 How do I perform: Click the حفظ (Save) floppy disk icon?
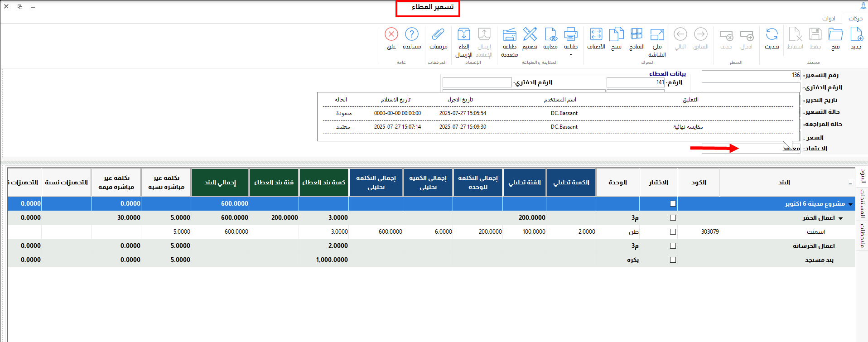pos(815,34)
